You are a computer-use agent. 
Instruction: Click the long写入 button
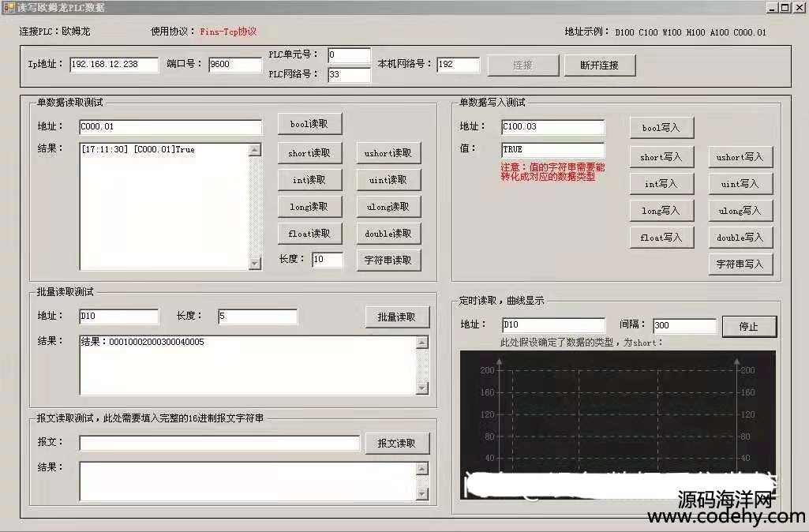coord(661,211)
